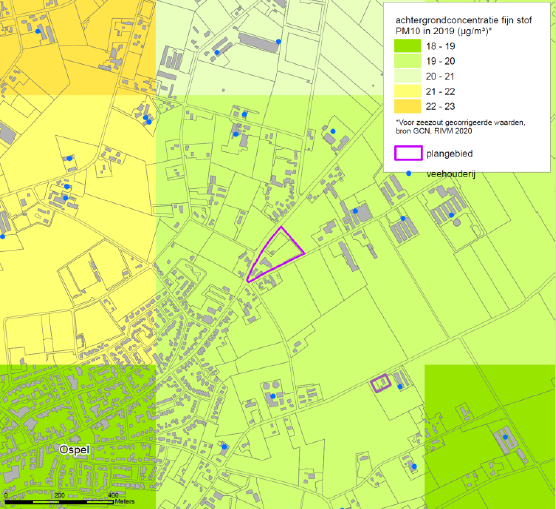Click the 'Meters' scale bar unit label
Screen dimensions: 556x509
[124, 502]
